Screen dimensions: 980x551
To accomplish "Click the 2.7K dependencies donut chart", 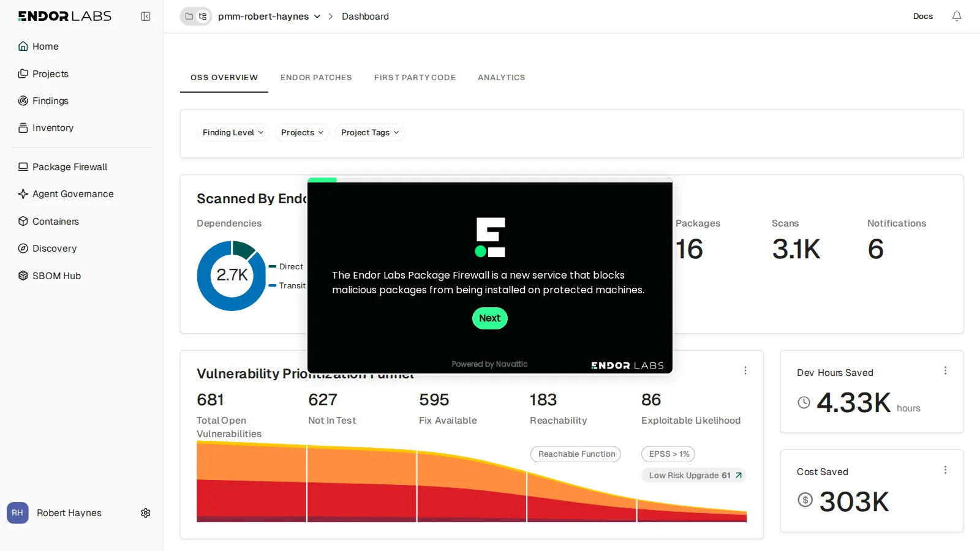I will tap(232, 275).
